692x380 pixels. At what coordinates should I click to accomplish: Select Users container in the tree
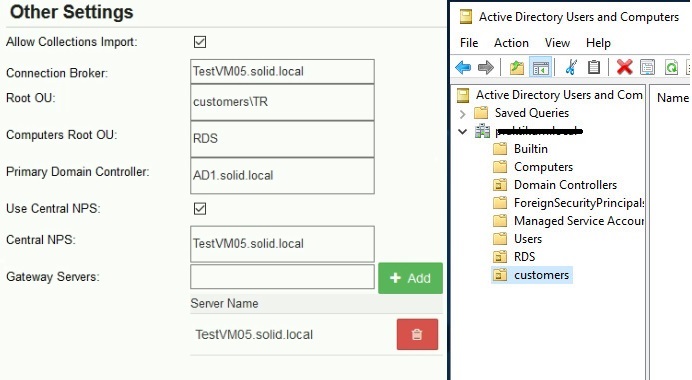[528, 239]
